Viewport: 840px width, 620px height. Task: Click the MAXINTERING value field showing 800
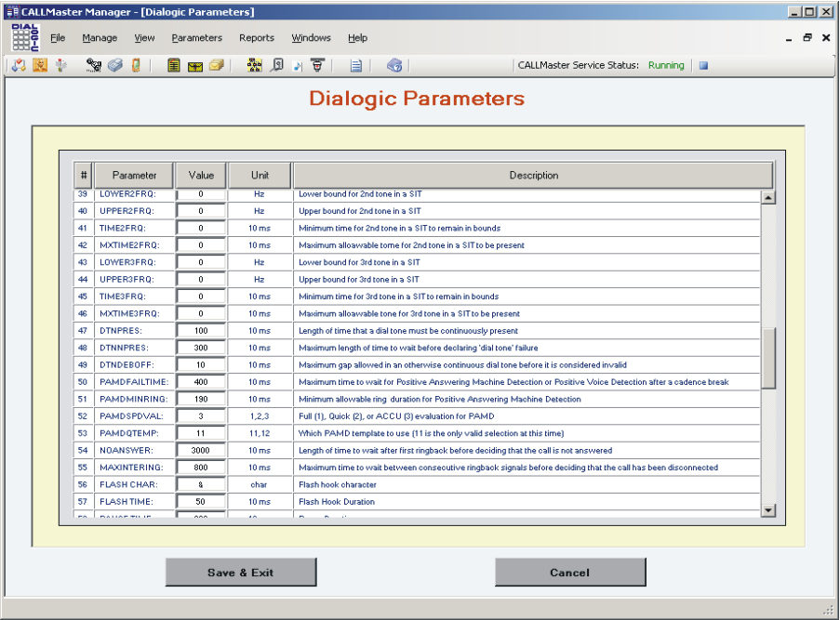201,468
